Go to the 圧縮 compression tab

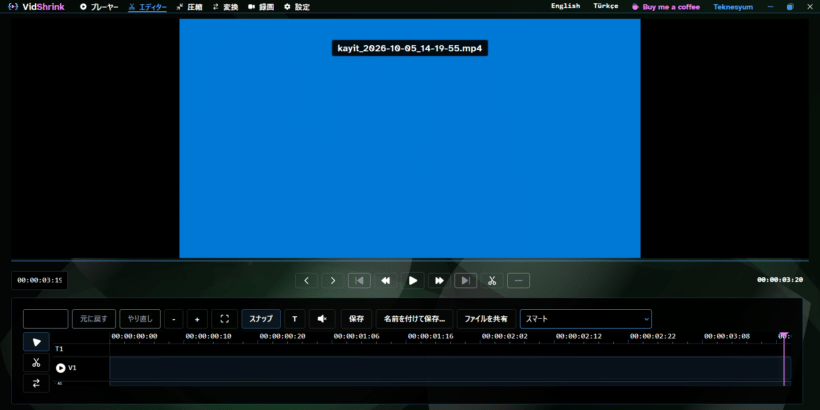pos(189,7)
